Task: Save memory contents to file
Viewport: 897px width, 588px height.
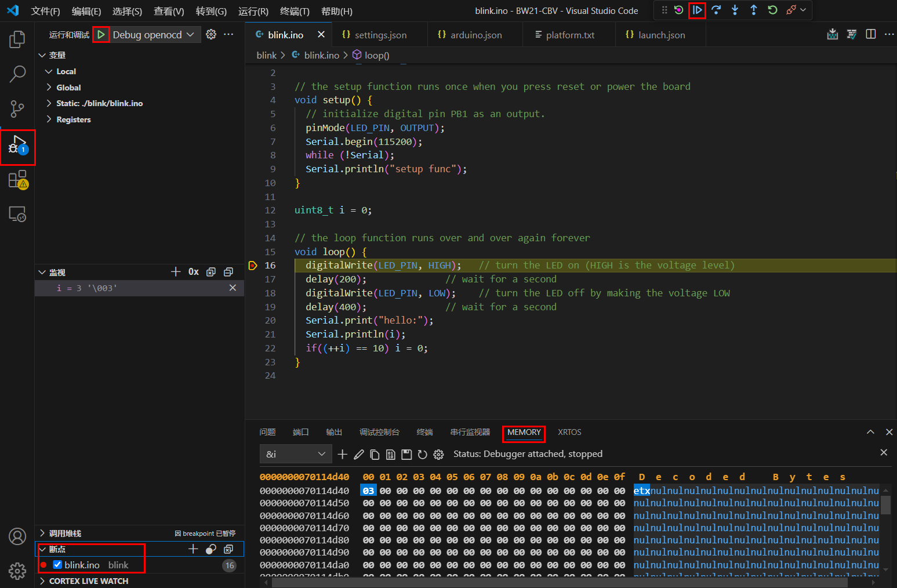Action: pos(406,454)
